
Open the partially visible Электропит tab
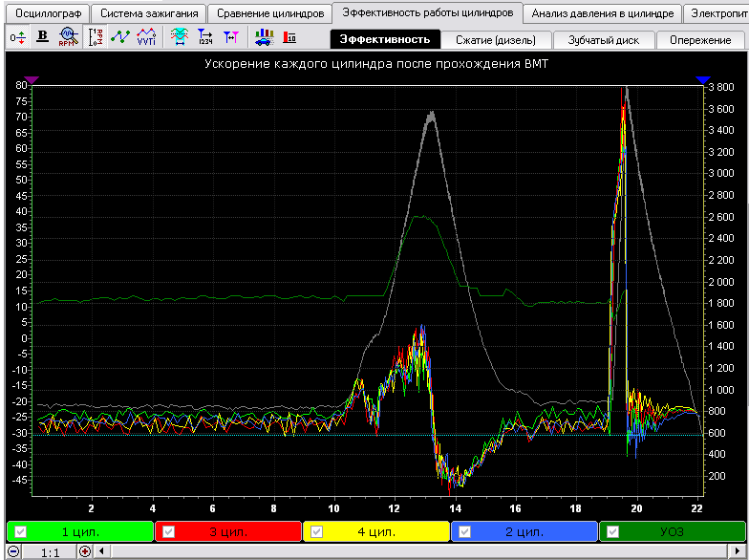click(x=717, y=13)
